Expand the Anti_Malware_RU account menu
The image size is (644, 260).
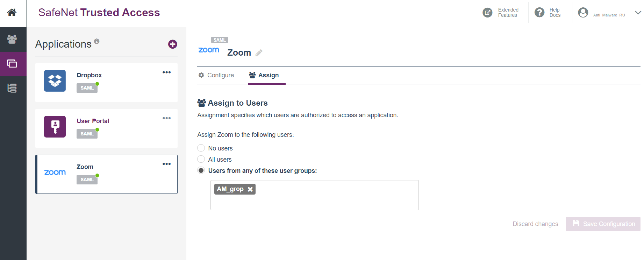(638, 13)
